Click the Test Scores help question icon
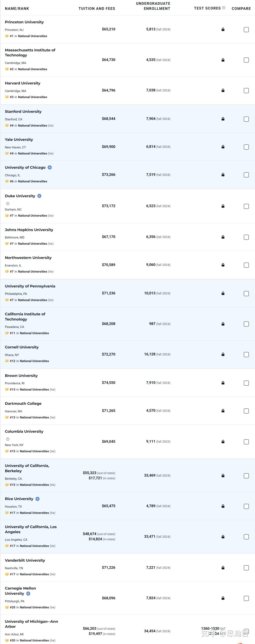 [224, 8]
